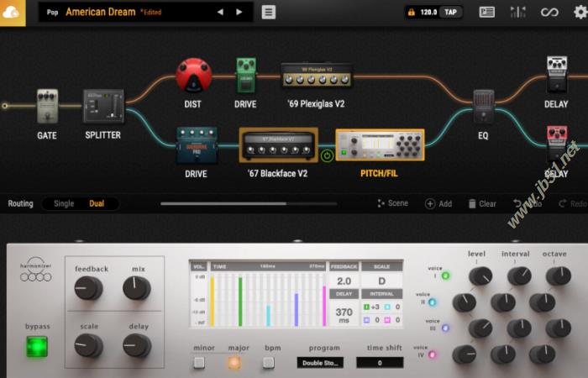Toggle voice III purple LED
The width and height of the screenshot is (588, 378).
pyautogui.click(x=445, y=328)
